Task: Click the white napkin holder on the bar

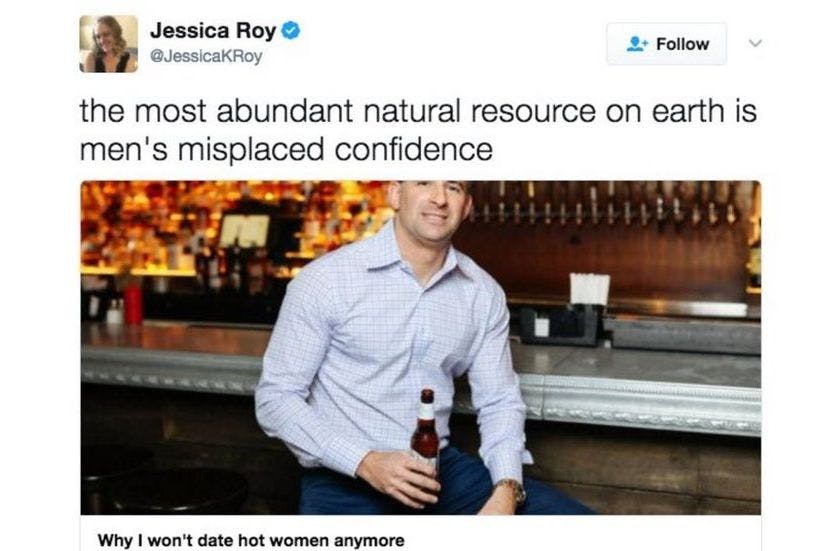Action: [x=589, y=289]
